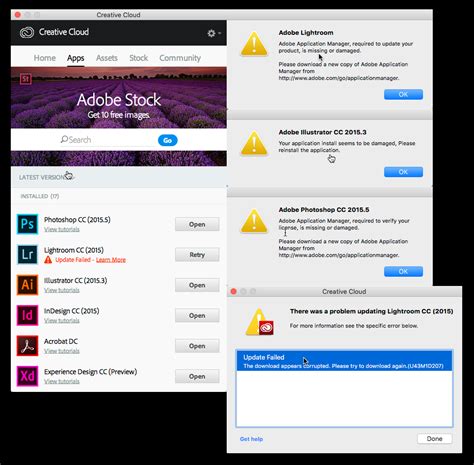
Task: Select the Update Failed error row
Action: pos(344,361)
